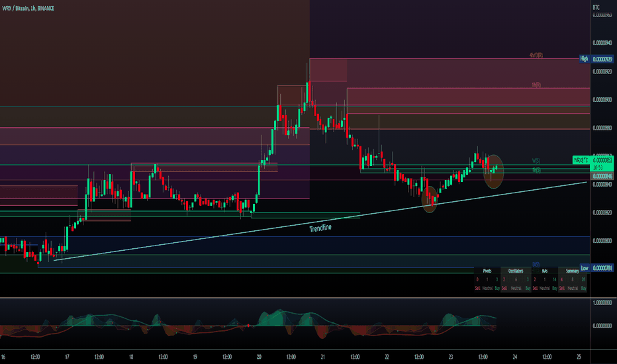Click the Summary Neutral label
The image size is (617, 364).
point(573,288)
